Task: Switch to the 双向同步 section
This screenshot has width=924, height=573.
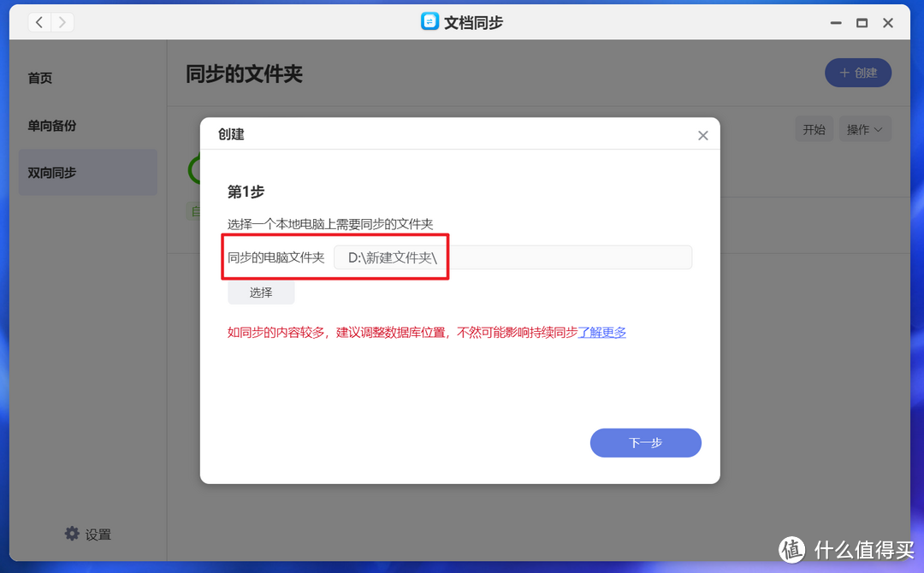Action: tap(51, 172)
